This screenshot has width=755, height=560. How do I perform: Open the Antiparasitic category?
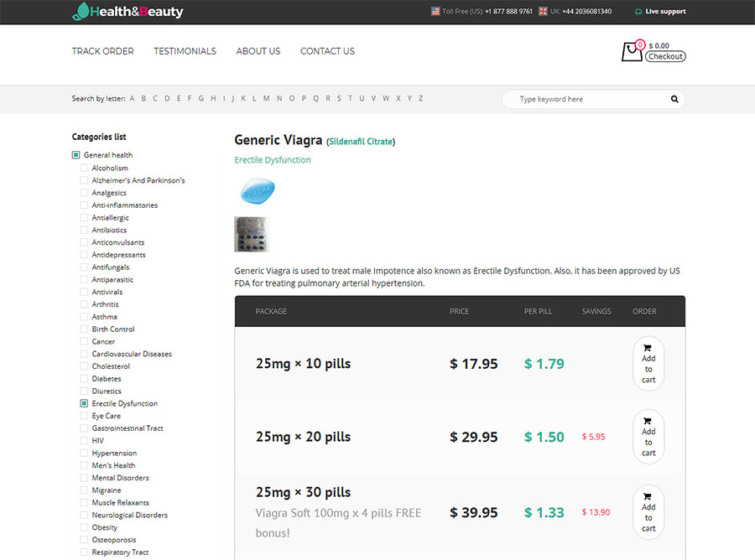[112, 279]
